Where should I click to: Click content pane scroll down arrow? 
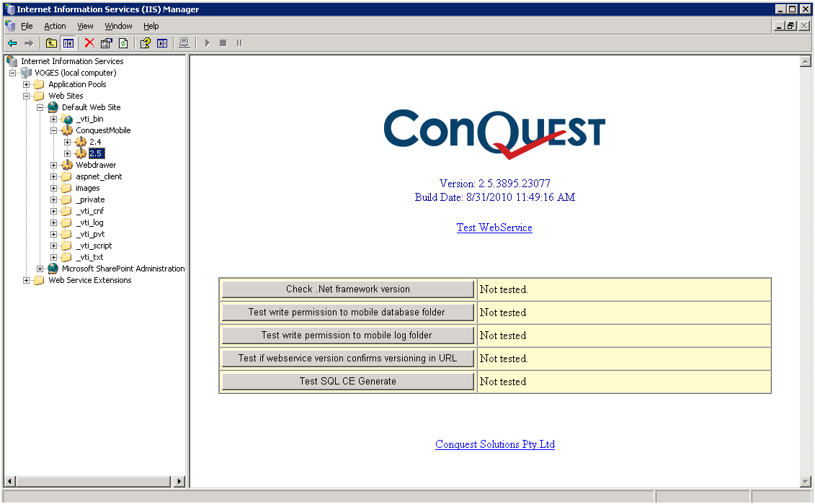(x=805, y=482)
